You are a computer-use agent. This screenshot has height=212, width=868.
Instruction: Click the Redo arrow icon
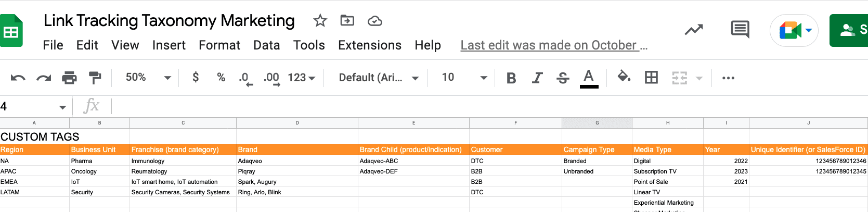[44, 78]
